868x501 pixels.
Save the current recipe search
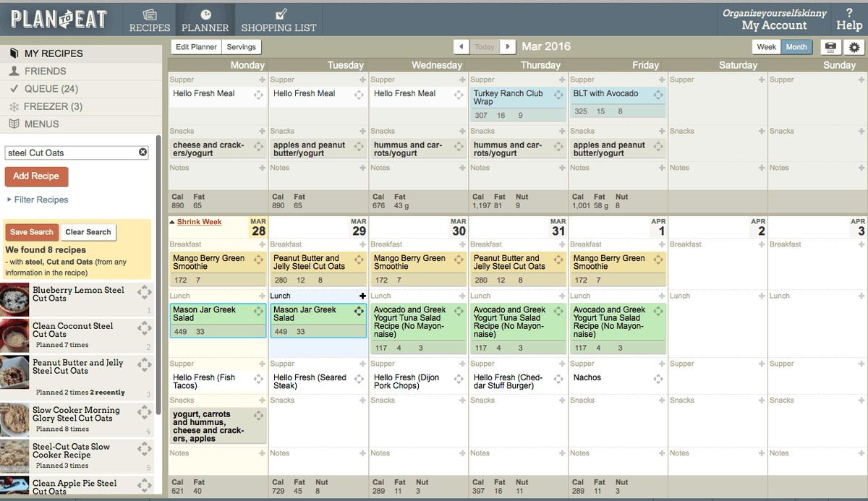pyautogui.click(x=32, y=232)
